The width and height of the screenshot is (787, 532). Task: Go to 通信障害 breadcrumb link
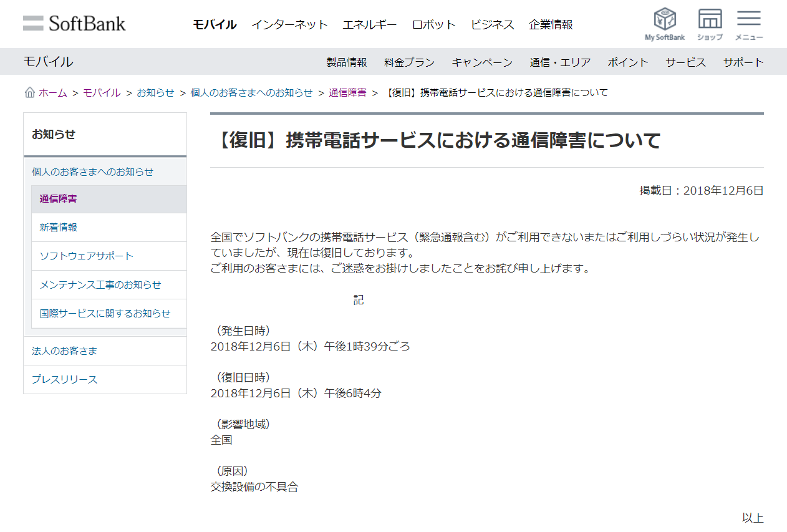(x=347, y=93)
